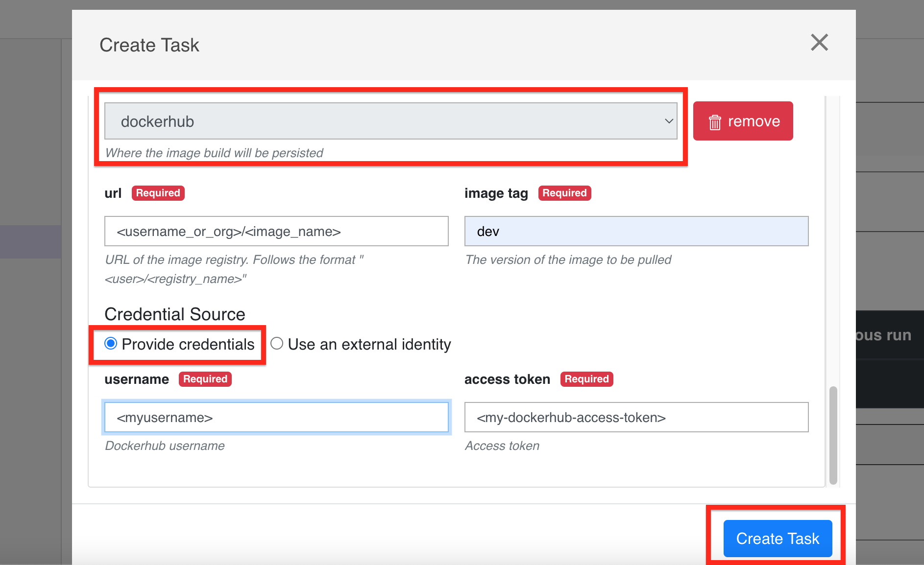Select Provide credentials radio option
Viewport: 924px width, 565px height.
click(x=111, y=344)
